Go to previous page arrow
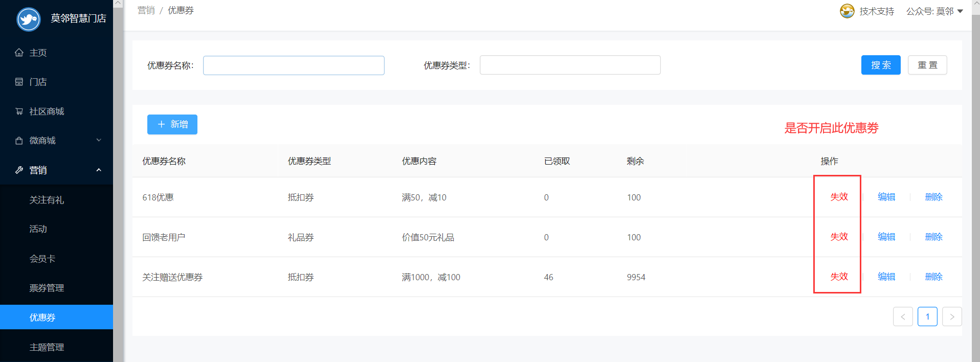 [903, 316]
